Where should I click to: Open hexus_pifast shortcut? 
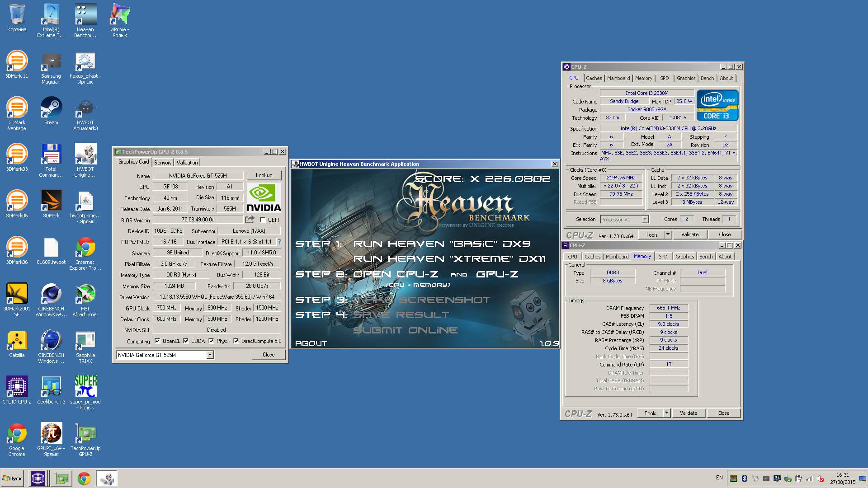pos(85,68)
